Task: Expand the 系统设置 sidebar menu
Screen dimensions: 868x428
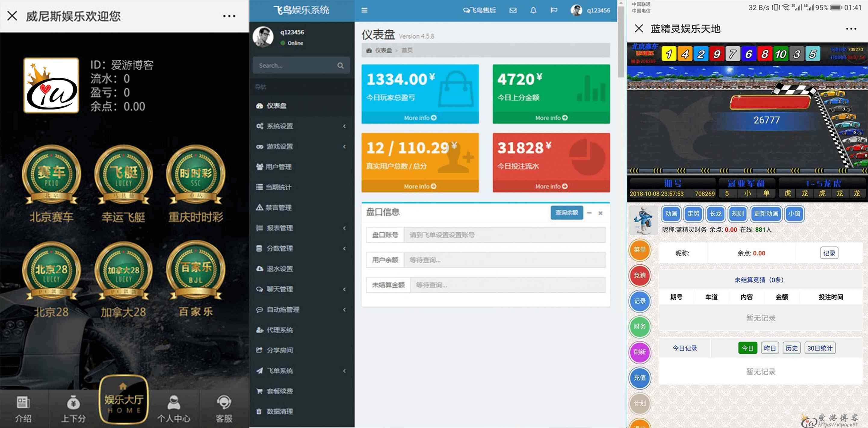Action: coord(301,126)
